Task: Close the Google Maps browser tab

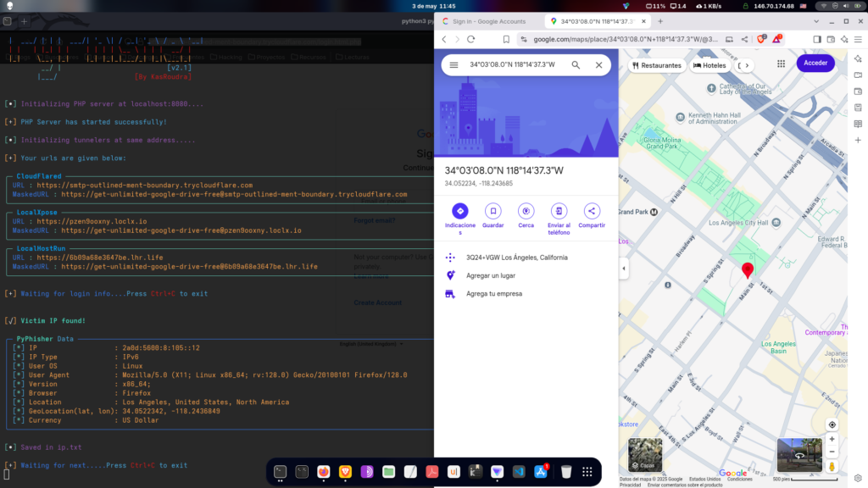Action: [x=643, y=21]
